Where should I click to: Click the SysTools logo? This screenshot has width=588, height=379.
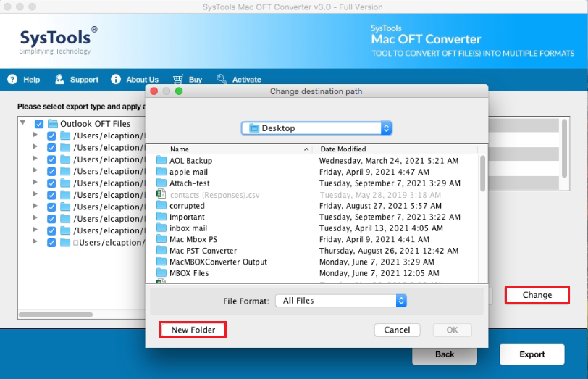click(x=59, y=40)
